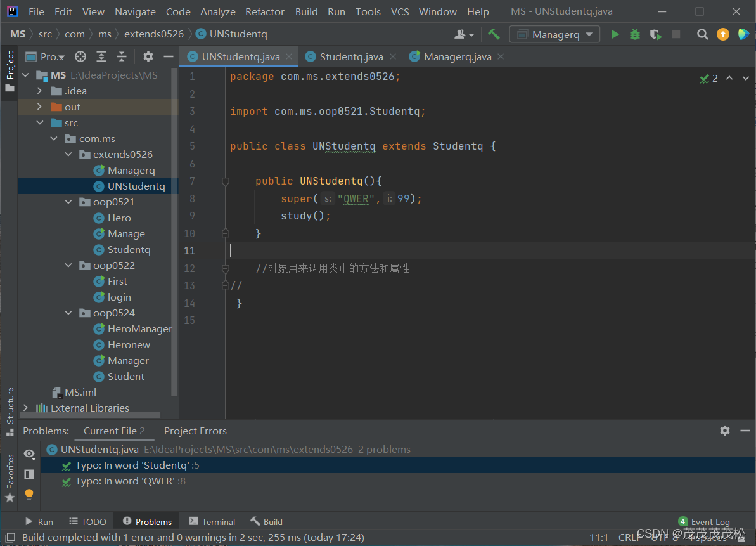Image resolution: width=756 pixels, height=546 pixels.
Task: Click the lightbulb quick-fix icon in Problems
Action: [29, 494]
